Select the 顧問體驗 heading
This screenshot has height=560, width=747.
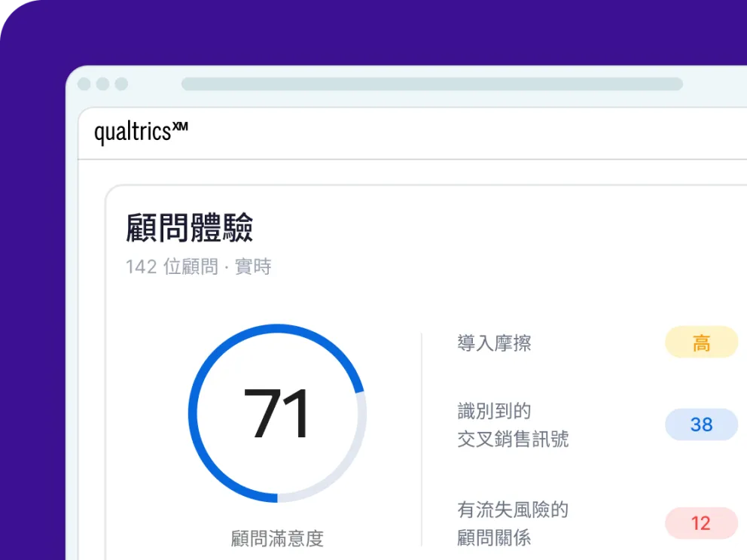tap(189, 227)
